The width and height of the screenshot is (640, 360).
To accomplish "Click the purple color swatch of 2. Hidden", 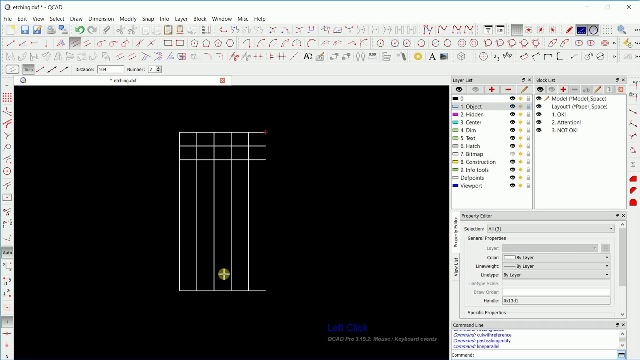I will [x=456, y=114].
